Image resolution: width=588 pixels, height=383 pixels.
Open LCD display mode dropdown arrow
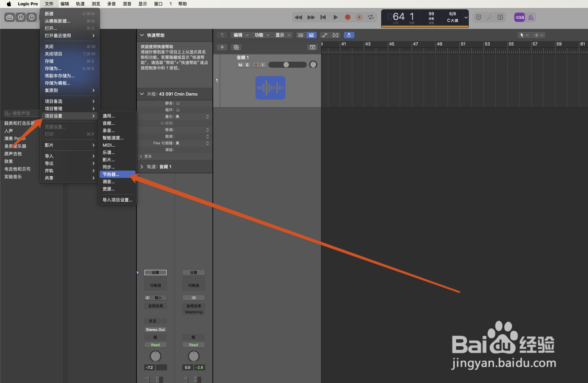coord(466,17)
